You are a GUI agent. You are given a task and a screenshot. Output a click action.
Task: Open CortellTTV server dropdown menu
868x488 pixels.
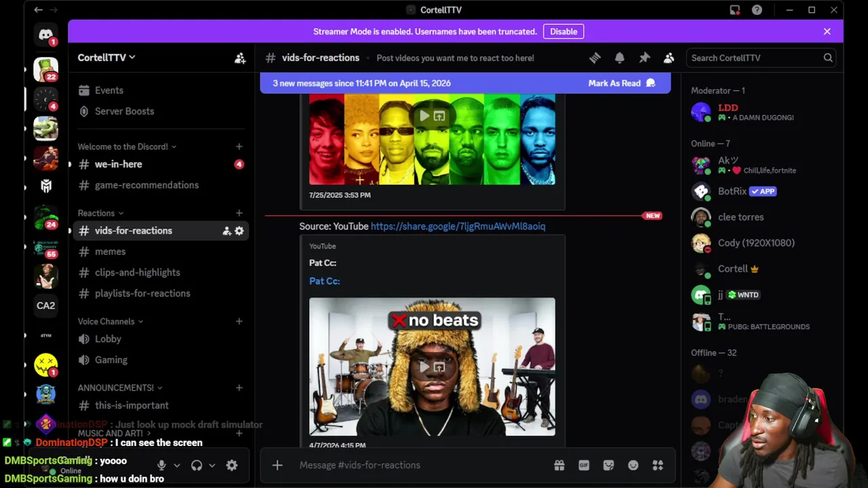coord(106,58)
